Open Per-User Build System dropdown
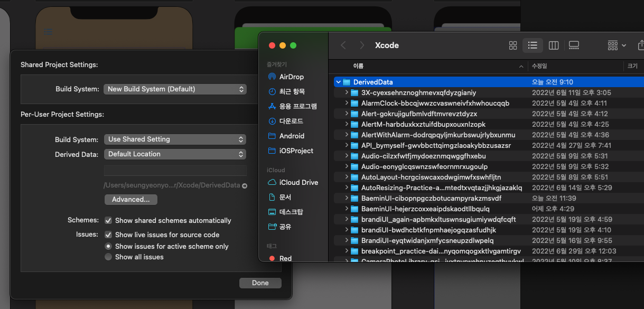The height and width of the screenshot is (309, 644). click(175, 139)
